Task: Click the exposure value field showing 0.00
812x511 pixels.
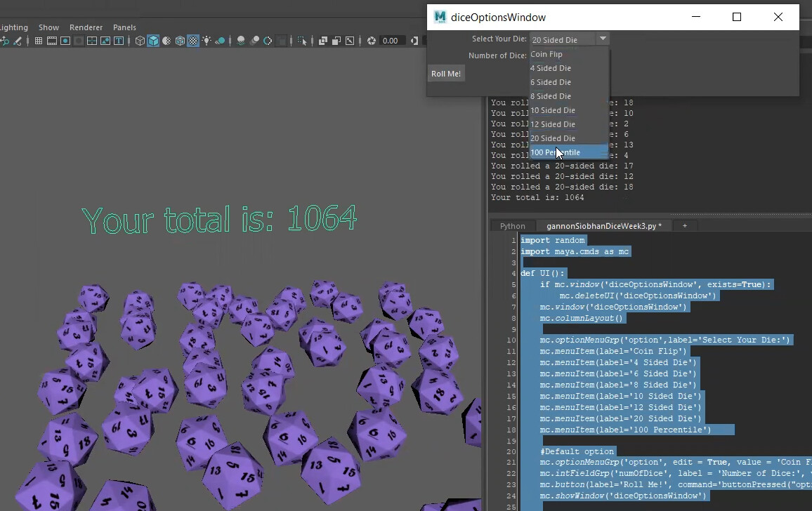Action: click(x=391, y=41)
